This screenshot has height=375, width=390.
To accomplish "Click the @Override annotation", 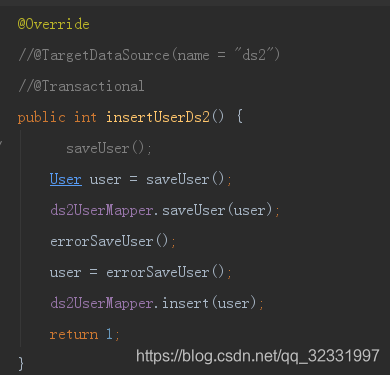I will point(53,24).
